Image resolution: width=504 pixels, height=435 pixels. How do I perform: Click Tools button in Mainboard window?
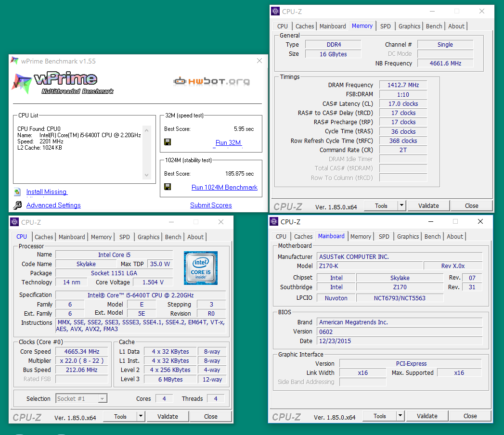(380, 416)
